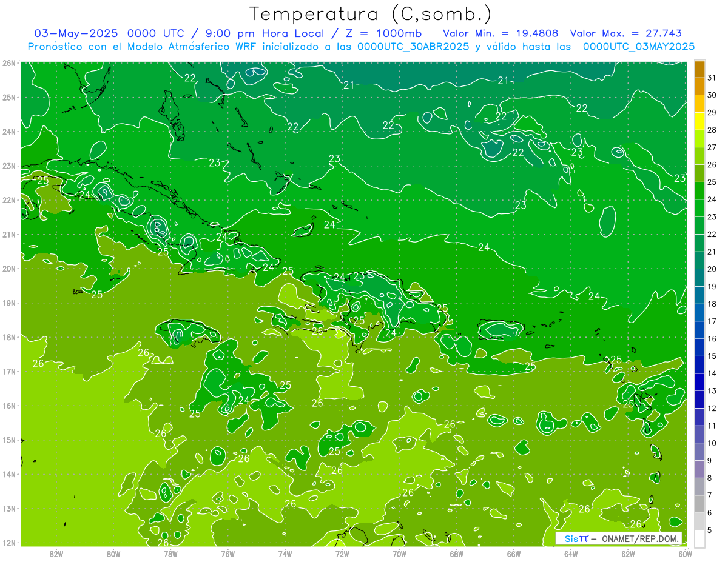728x562 pixels.
Task: Select the green color bar segment between 23 and 24
Action: pyautogui.click(x=699, y=208)
